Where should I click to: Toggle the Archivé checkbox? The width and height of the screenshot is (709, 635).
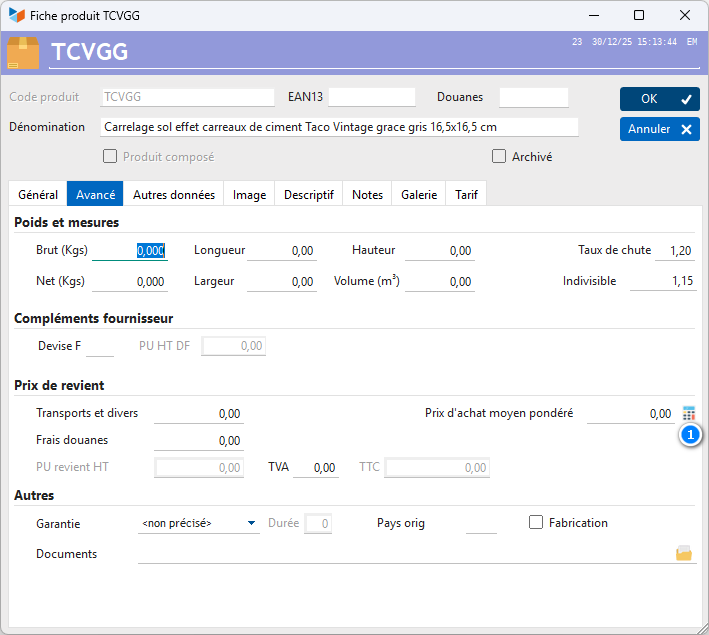tap(499, 156)
